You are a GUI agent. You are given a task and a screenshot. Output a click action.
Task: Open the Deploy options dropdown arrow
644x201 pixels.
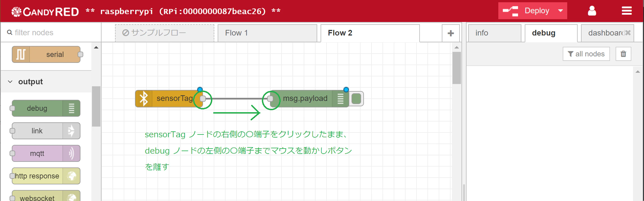tap(560, 11)
